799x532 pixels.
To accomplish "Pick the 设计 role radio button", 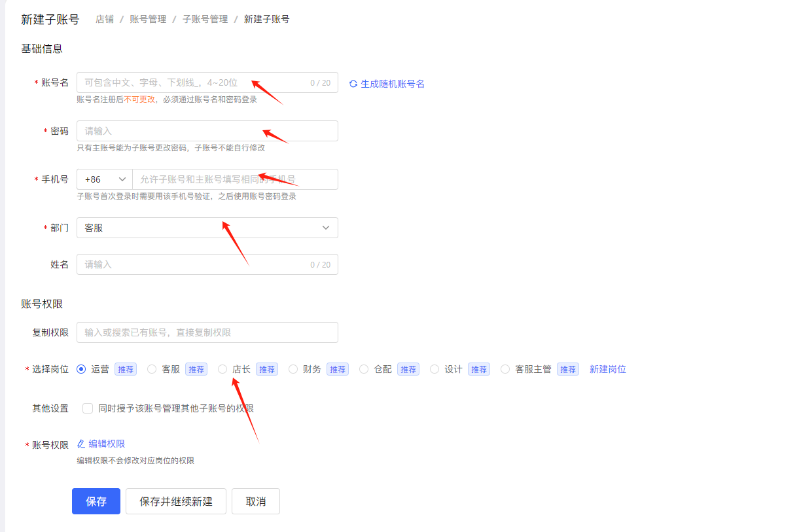I will point(435,369).
